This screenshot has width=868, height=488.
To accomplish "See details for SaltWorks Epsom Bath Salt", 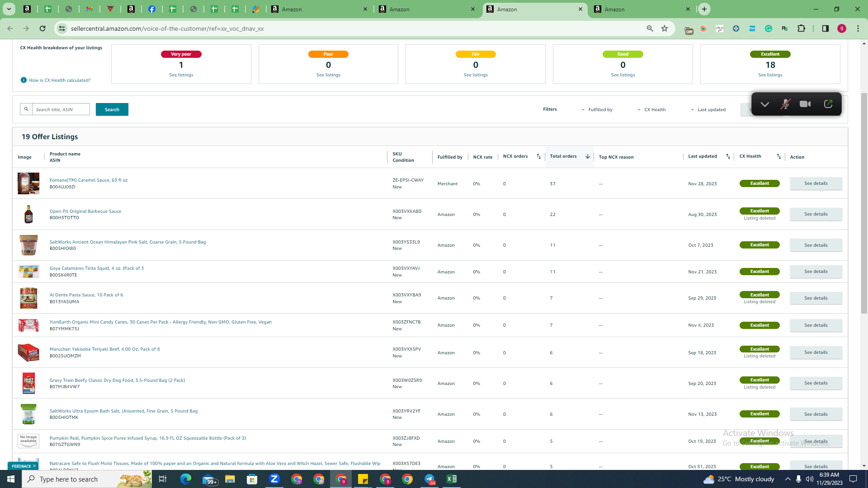I will click(816, 414).
